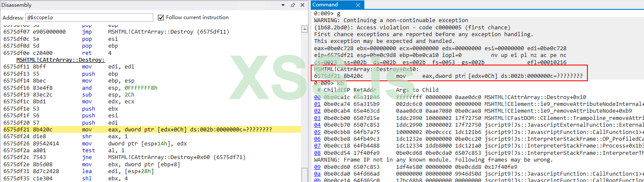Select the highlighted 6575df21 mov eax instruction line
Screen dimensions: 644x182
point(151,129)
